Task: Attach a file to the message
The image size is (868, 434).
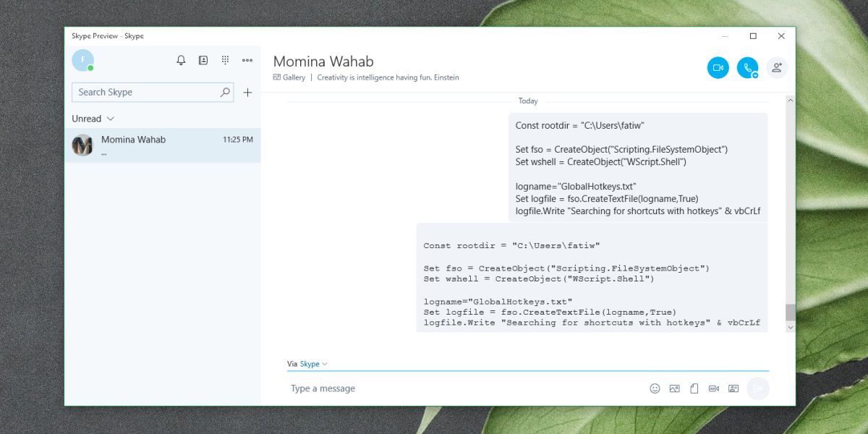Action: tap(694, 388)
